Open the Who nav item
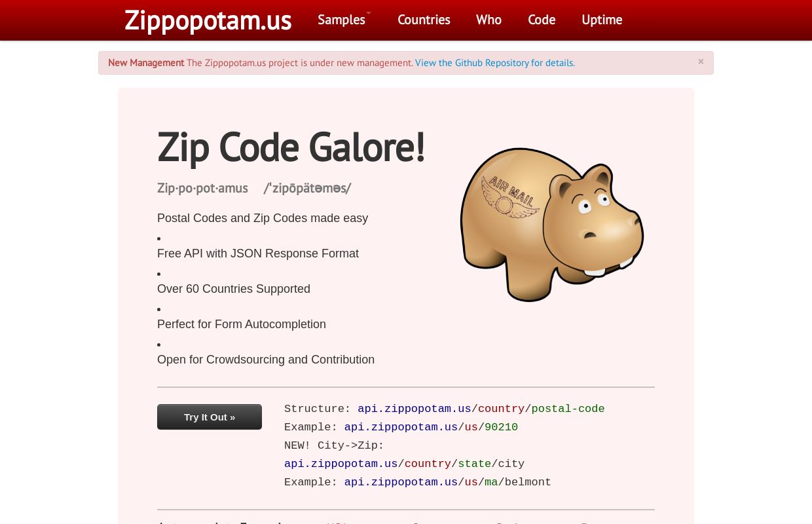 [489, 20]
